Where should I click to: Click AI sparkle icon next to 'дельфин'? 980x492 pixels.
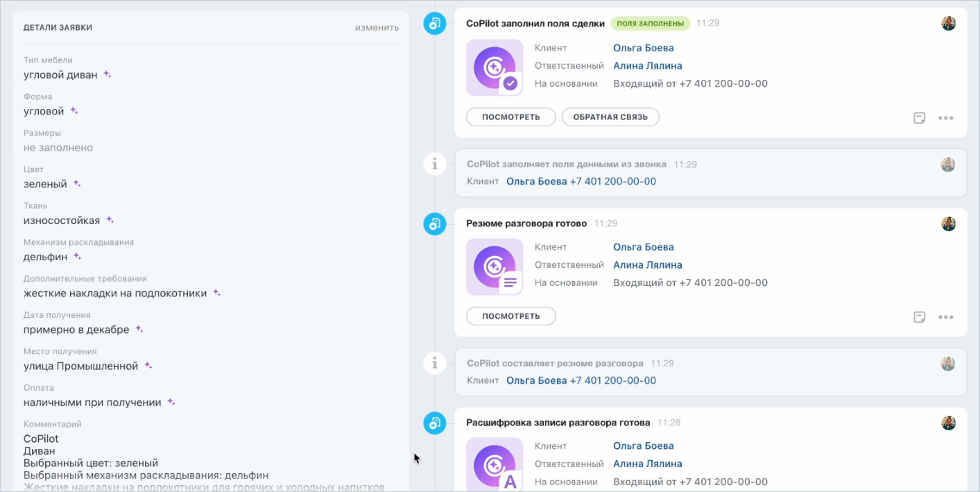pyautogui.click(x=78, y=256)
